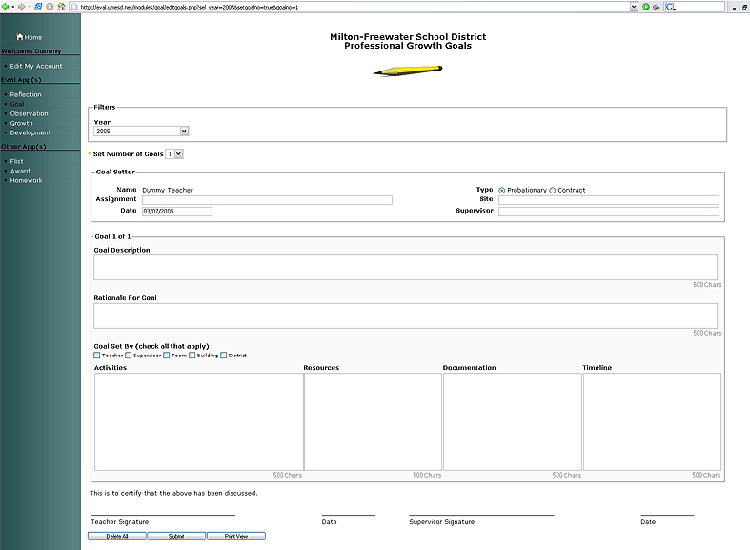
Task: Click into the Resources text area
Action: pyautogui.click(x=373, y=422)
